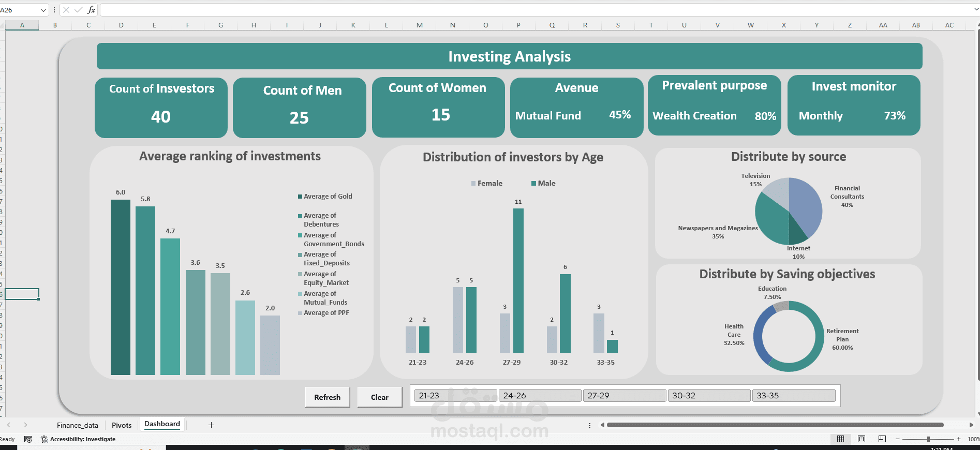980x450 pixels.
Task: Click the Avenue Mutual Fund card
Action: pyautogui.click(x=577, y=108)
